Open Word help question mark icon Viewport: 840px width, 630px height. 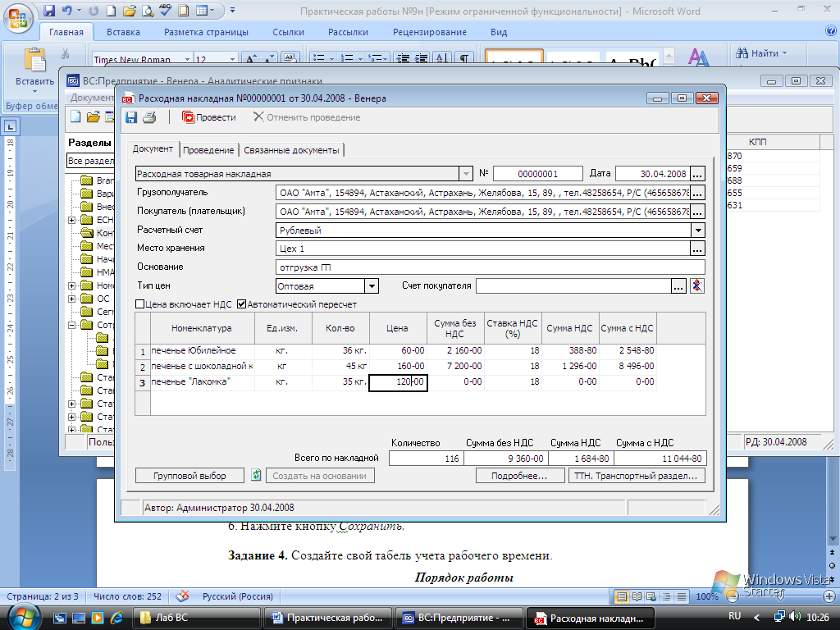(831, 31)
